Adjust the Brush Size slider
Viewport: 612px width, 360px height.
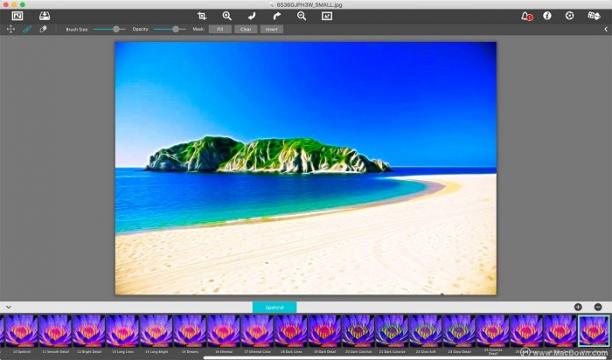(110, 29)
